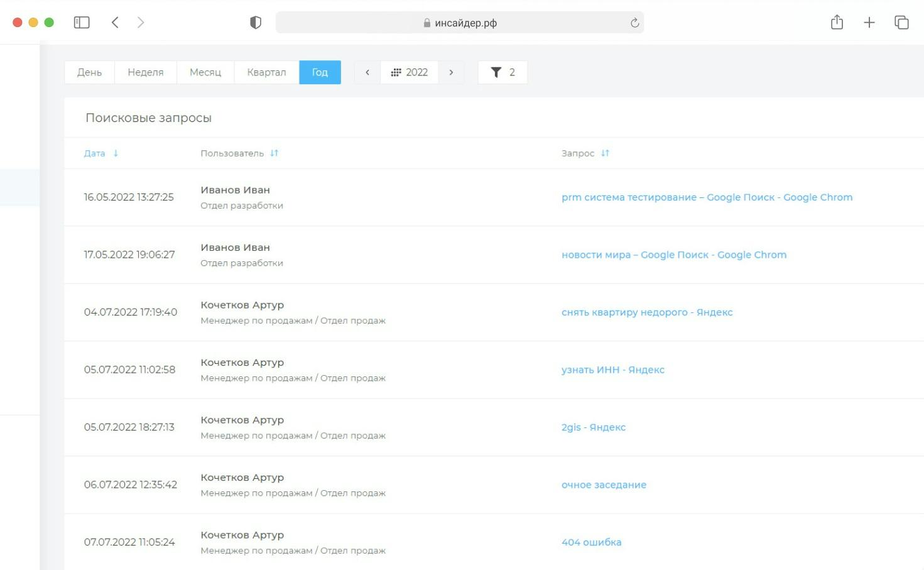924x570 pixels.
Task: Switch to День period tab
Action: click(89, 72)
